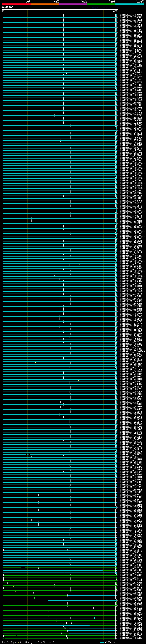The height and width of the screenshot is (644, 146).
Task: Select the UniRef100_Q58556 label
Action: coord(131,597)
